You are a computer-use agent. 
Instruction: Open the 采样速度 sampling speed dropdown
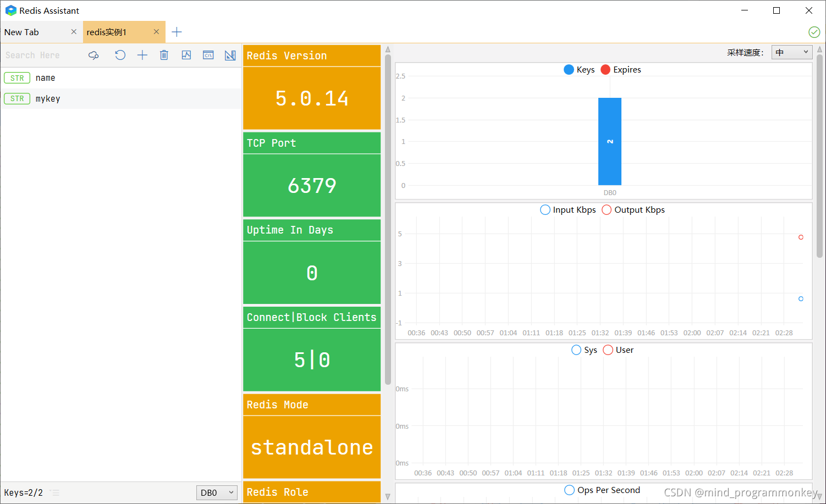click(792, 52)
